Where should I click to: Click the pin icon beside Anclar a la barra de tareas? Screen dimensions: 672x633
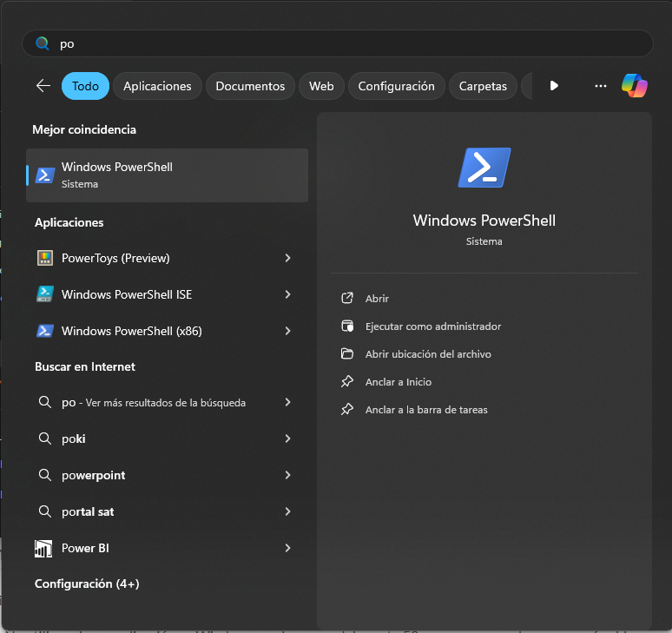347,409
